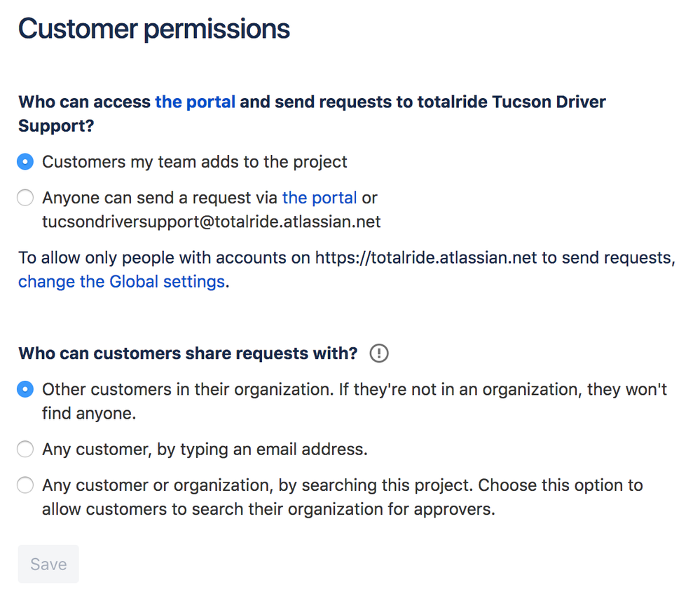The height and width of the screenshot is (601, 700).
Task: Select "Anyone can send a request" radio button
Action: pos(25,198)
